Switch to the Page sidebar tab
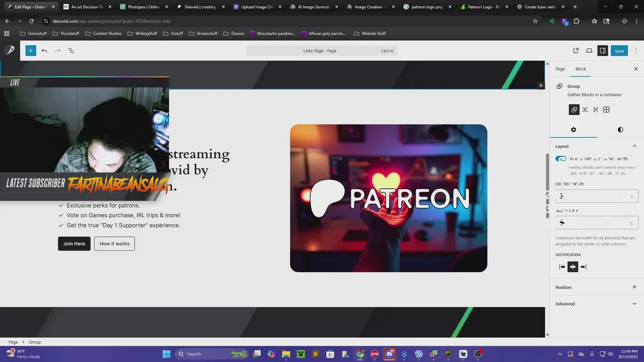 tap(560, 69)
